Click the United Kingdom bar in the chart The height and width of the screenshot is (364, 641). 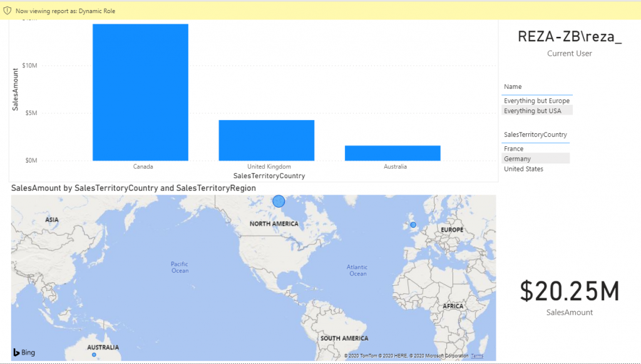[x=266, y=140]
